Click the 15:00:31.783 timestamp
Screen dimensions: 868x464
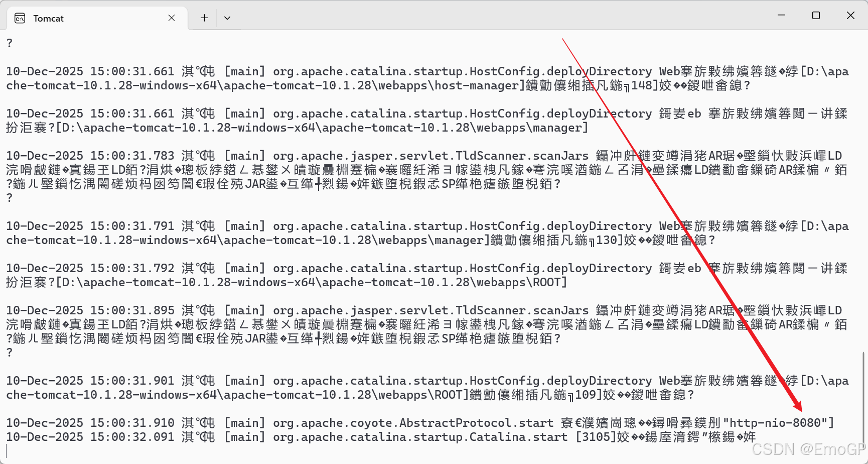(x=132, y=156)
